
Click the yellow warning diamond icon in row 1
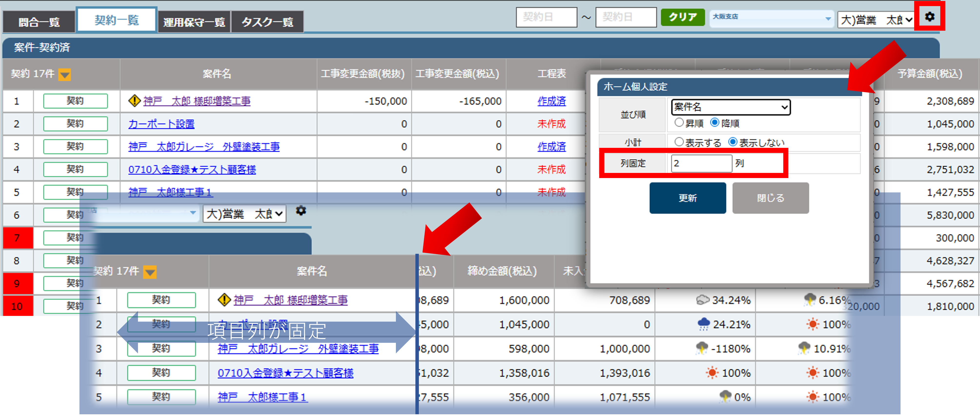click(134, 101)
